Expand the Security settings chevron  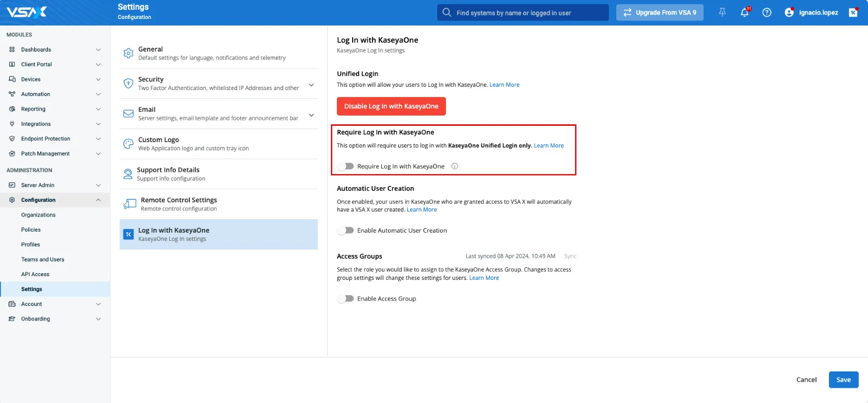coord(311,85)
